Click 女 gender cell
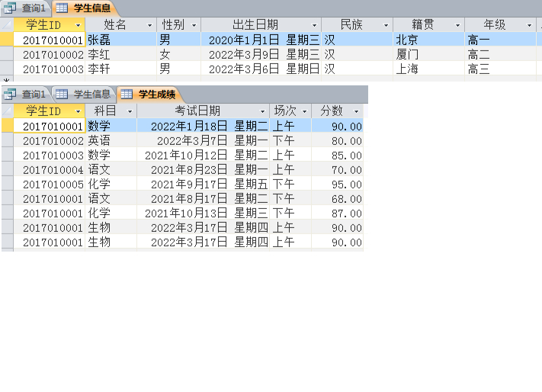This screenshot has height=392, width=542. (178, 54)
